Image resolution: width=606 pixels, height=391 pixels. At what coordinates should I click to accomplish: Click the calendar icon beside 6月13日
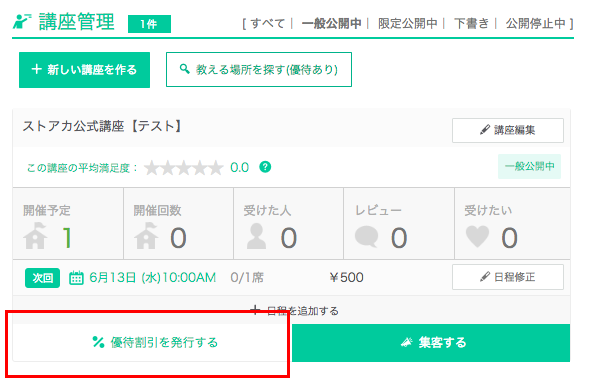coord(76,278)
